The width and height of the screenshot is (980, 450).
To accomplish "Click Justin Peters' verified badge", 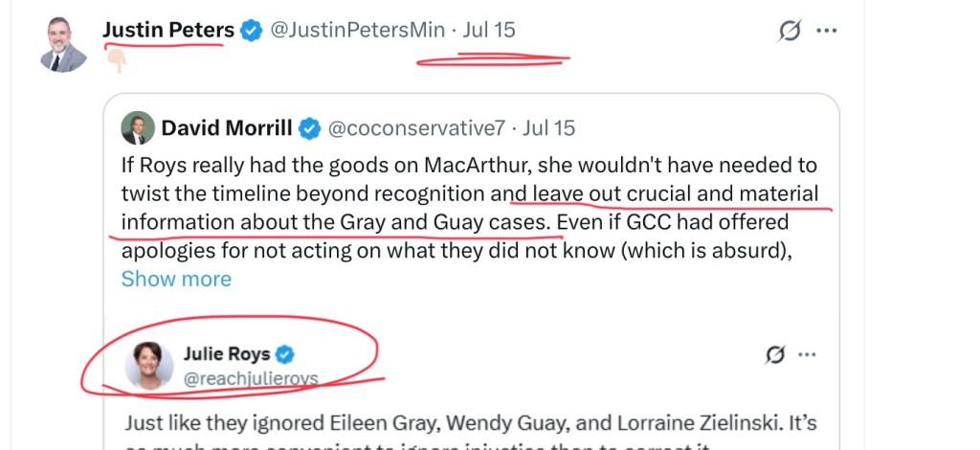I will coord(251,31).
